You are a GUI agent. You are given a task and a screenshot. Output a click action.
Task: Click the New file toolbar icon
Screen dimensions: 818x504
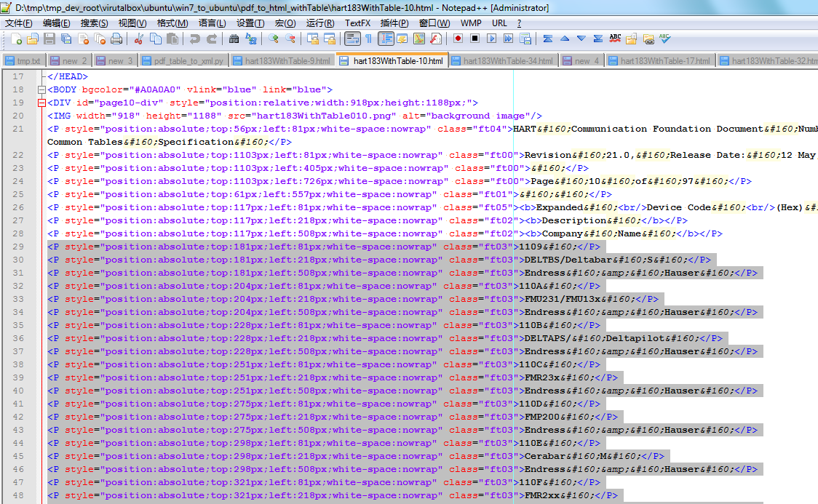coord(16,39)
